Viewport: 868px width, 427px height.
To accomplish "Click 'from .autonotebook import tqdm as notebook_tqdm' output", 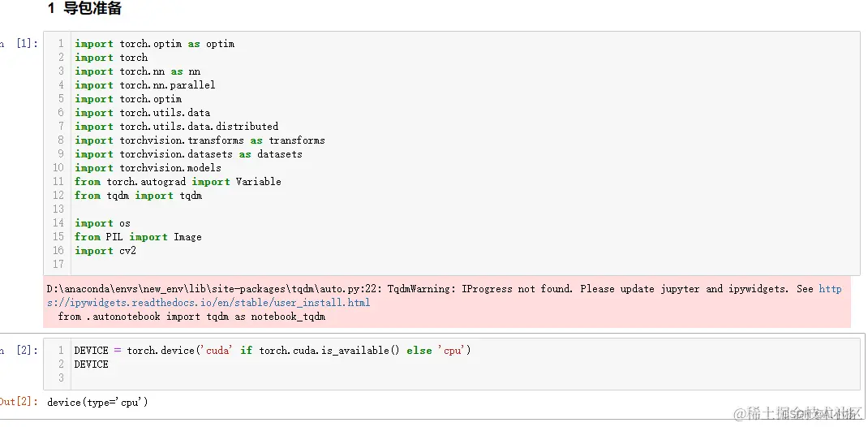I will click(191, 317).
